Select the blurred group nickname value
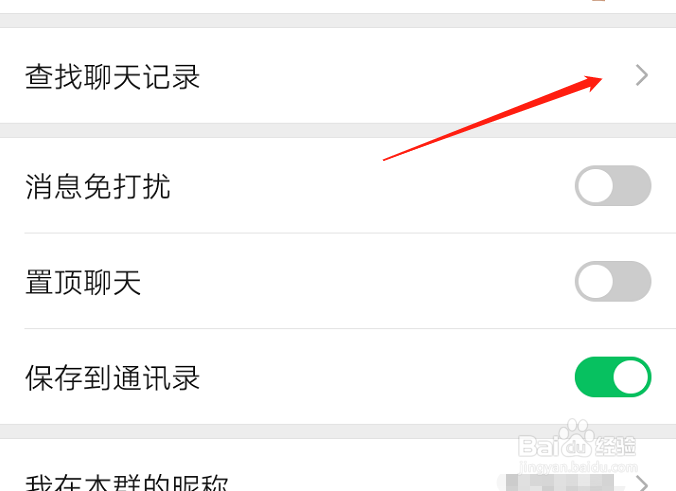 click(560, 482)
